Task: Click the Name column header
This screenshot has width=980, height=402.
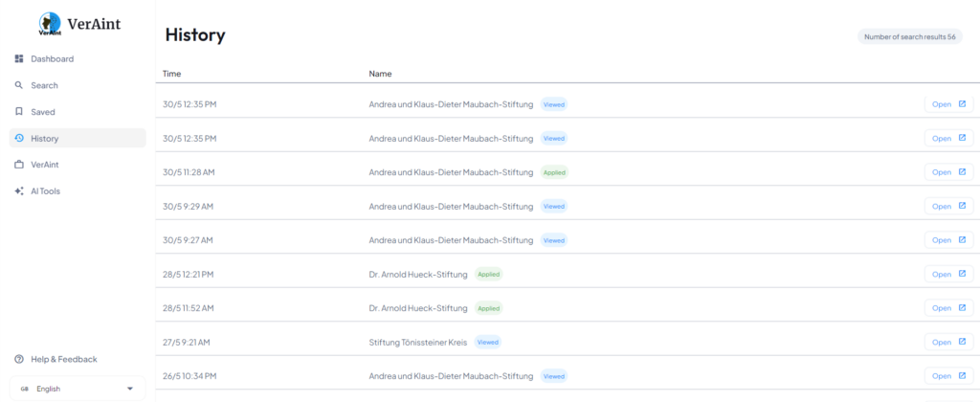Action: pyautogui.click(x=380, y=74)
